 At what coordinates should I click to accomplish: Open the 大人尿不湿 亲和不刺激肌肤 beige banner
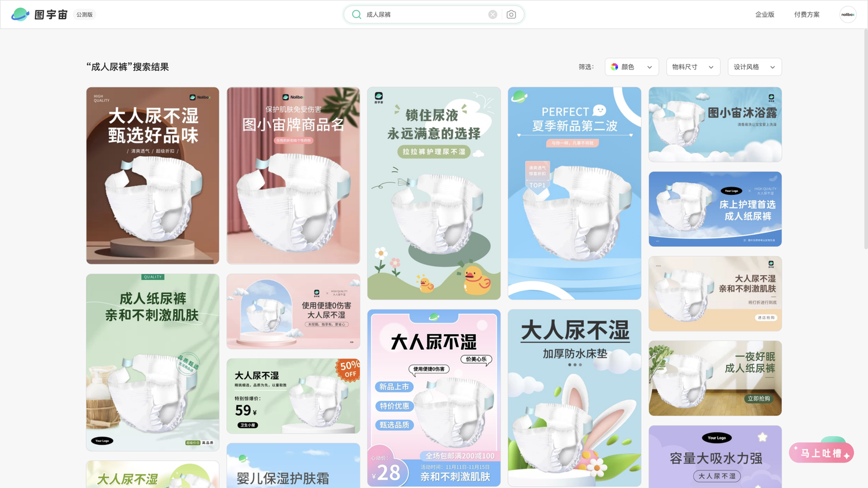click(715, 294)
